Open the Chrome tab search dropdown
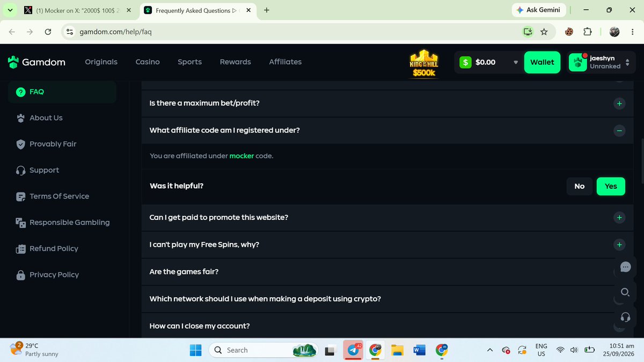This screenshot has height=362, width=644. 10,10
